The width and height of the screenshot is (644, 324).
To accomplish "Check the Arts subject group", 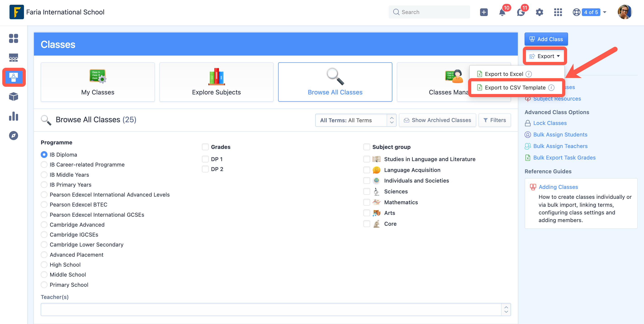I will pos(367,213).
